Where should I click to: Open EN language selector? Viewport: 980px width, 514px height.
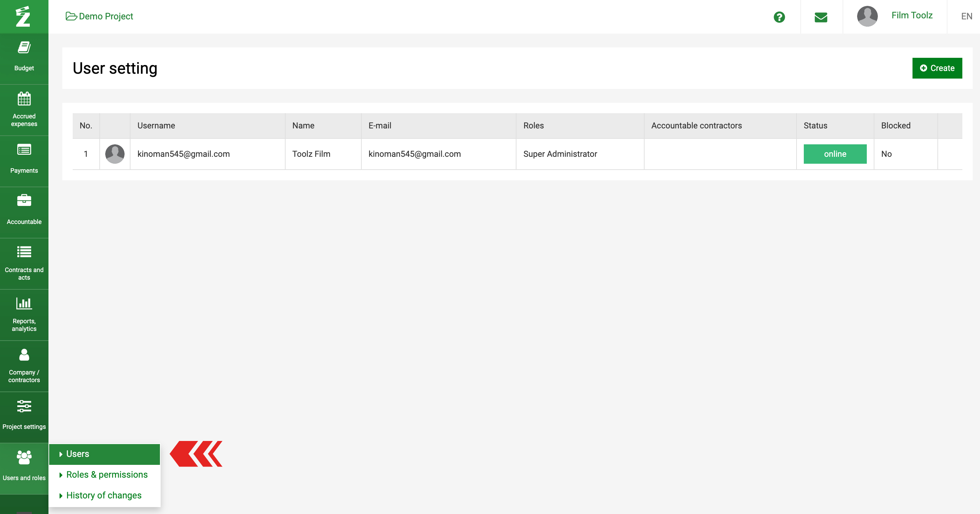(x=966, y=16)
